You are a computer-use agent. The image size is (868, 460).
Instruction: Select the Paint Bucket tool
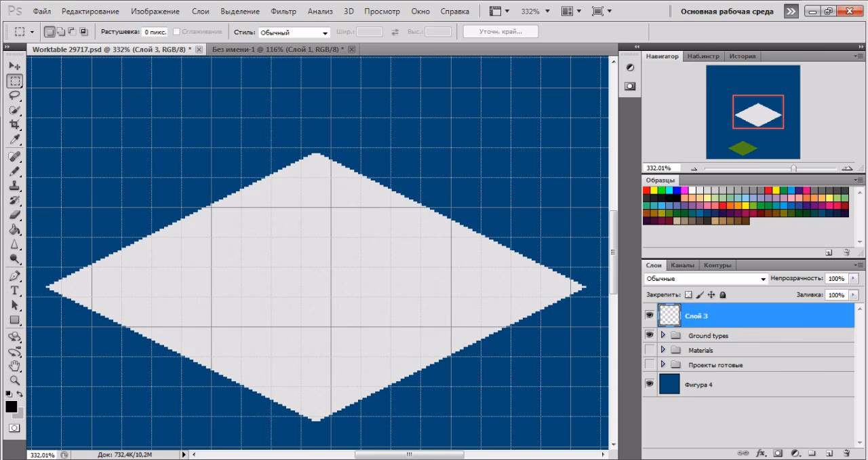click(14, 230)
